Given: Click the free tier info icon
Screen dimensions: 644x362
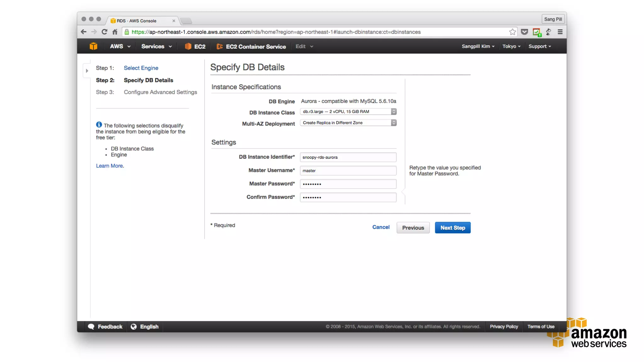Looking at the screenshot, I should point(99,125).
